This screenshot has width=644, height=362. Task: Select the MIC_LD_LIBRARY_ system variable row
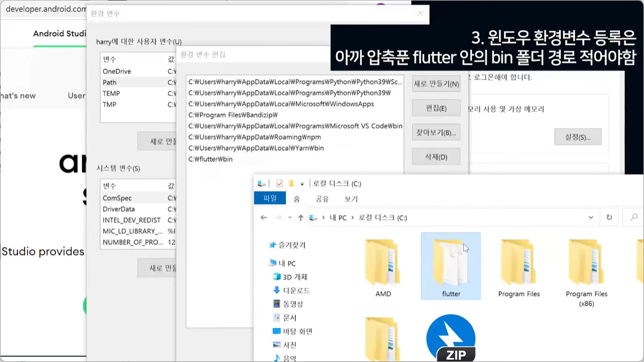(138, 231)
